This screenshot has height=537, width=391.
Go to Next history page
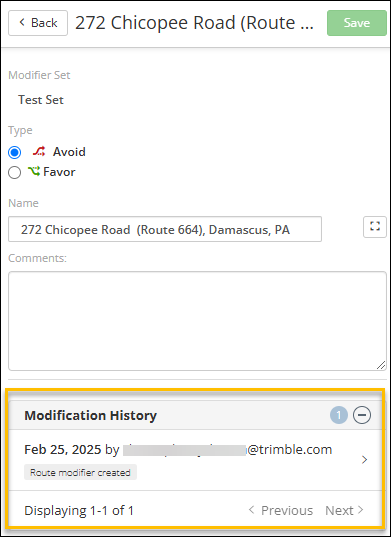click(344, 510)
